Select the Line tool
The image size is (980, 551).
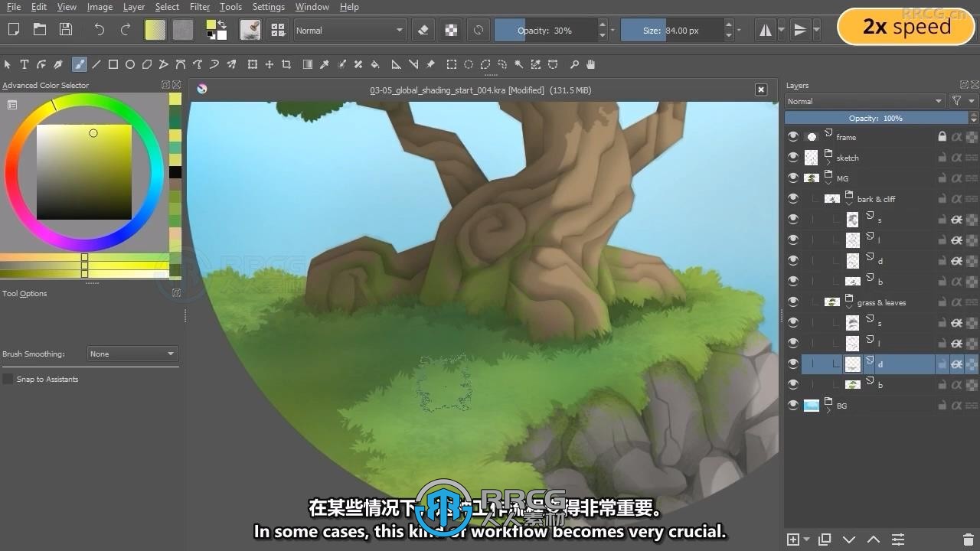click(96, 64)
